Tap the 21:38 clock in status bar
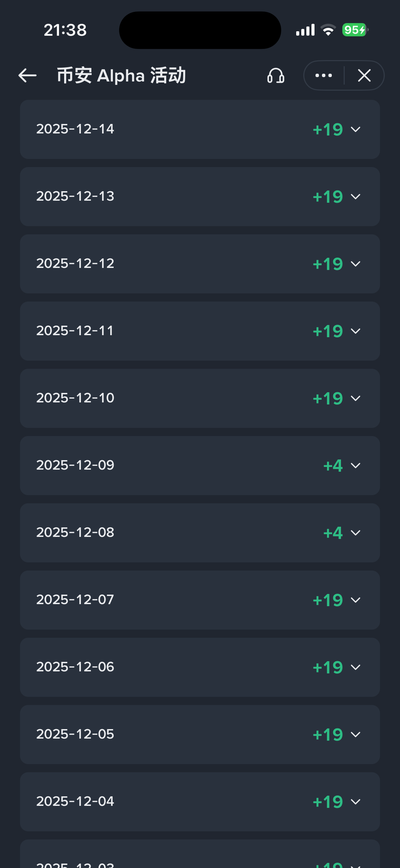The width and height of the screenshot is (400, 868). (x=65, y=30)
